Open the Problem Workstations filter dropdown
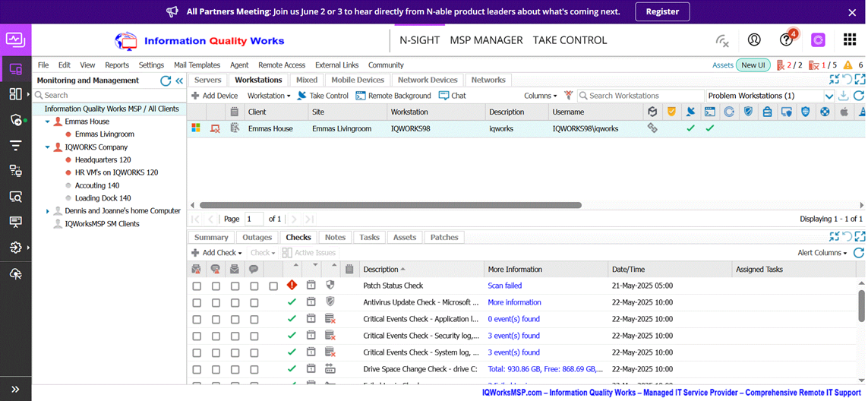868x401 pixels. [x=829, y=96]
